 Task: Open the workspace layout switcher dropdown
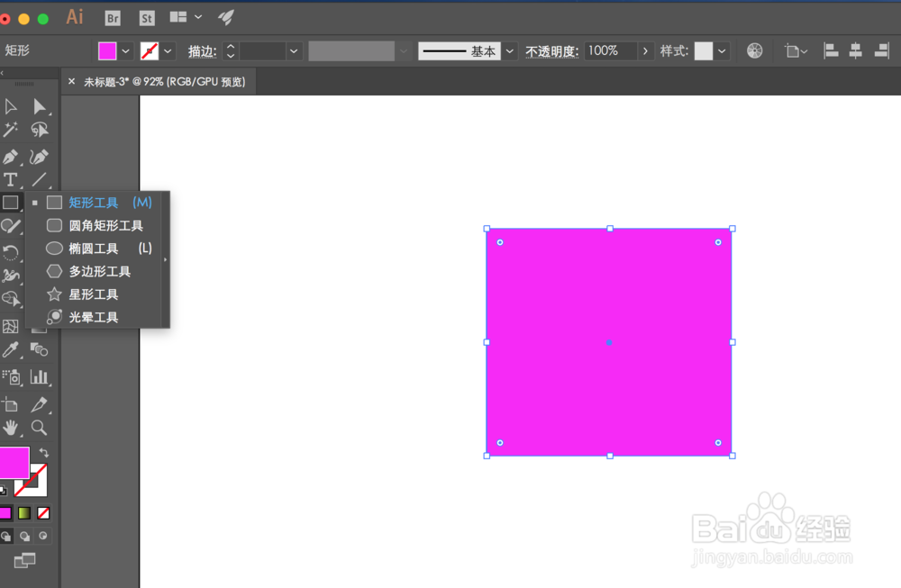[198, 17]
